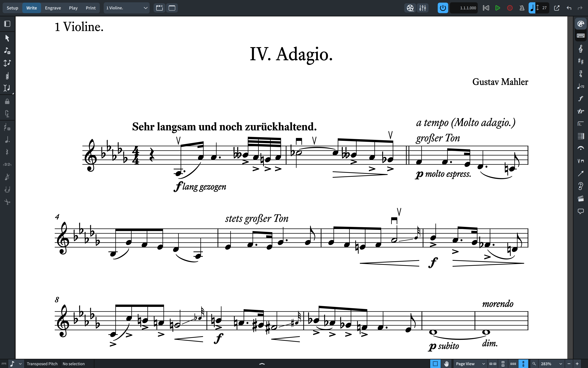Switch to Engrave mode

click(53, 8)
